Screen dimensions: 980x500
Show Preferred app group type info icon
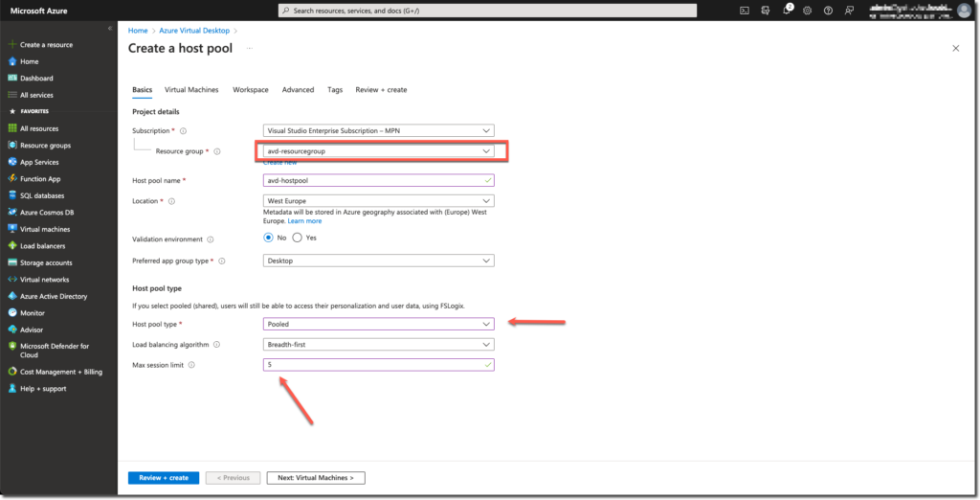click(221, 261)
